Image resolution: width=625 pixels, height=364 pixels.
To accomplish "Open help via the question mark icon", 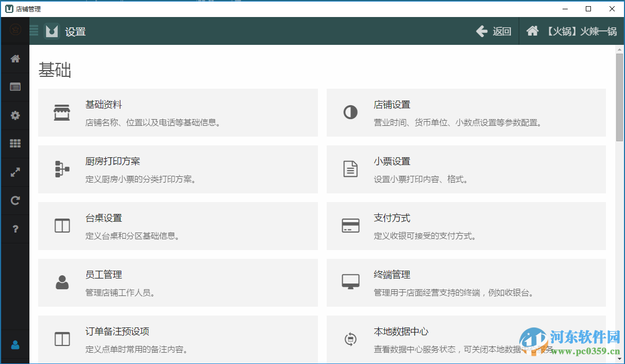I will (x=15, y=228).
